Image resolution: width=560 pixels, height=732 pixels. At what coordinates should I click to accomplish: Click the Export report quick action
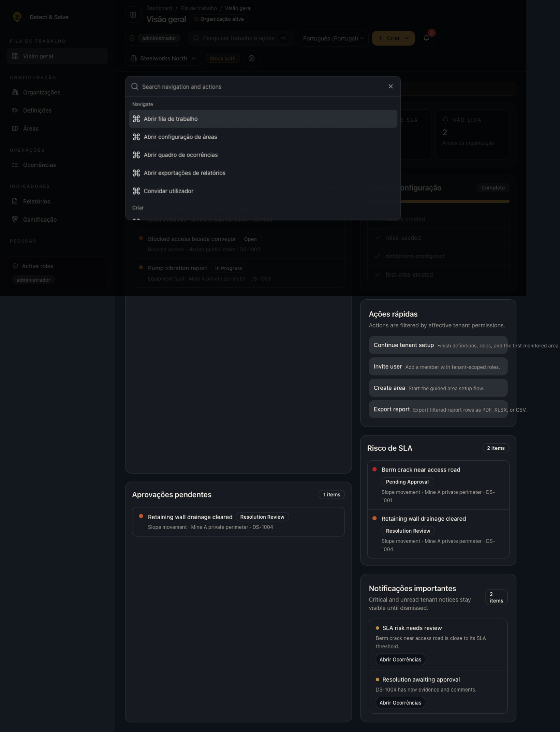click(x=438, y=409)
